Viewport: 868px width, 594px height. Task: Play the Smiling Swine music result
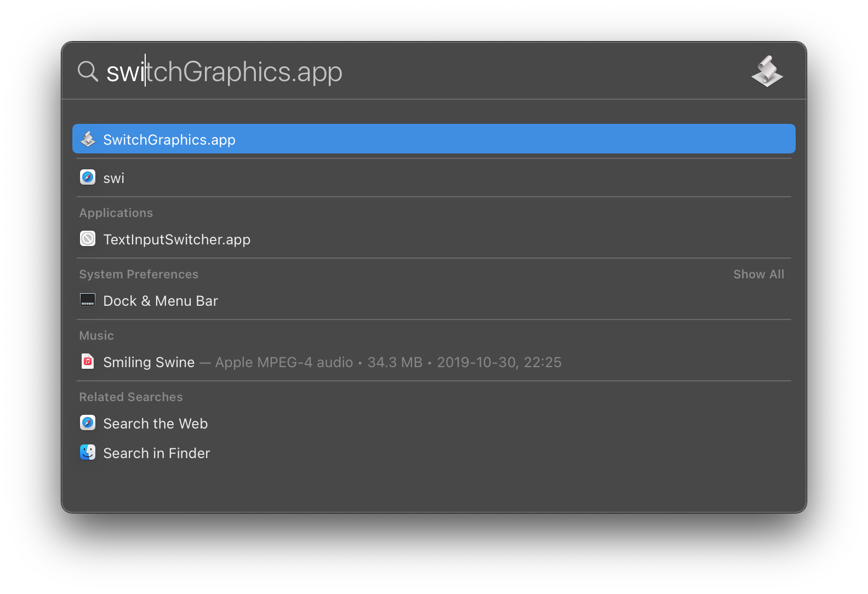coord(149,362)
